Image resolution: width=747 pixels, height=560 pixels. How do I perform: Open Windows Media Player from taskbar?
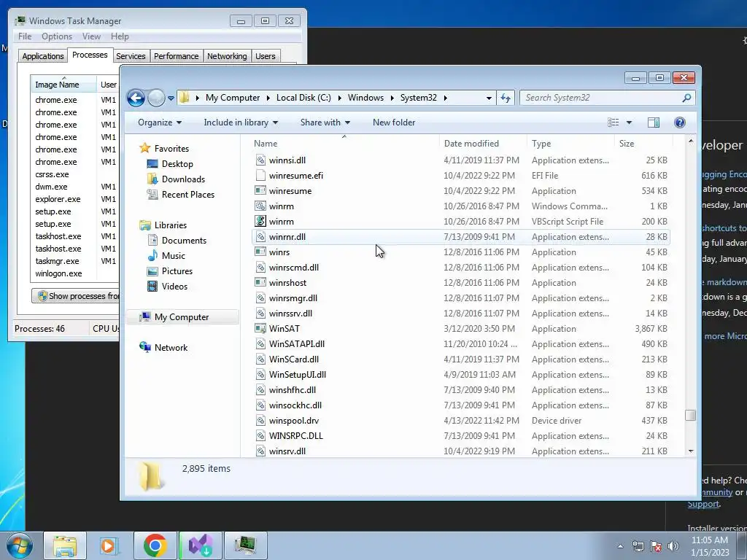[x=109, y=545]
